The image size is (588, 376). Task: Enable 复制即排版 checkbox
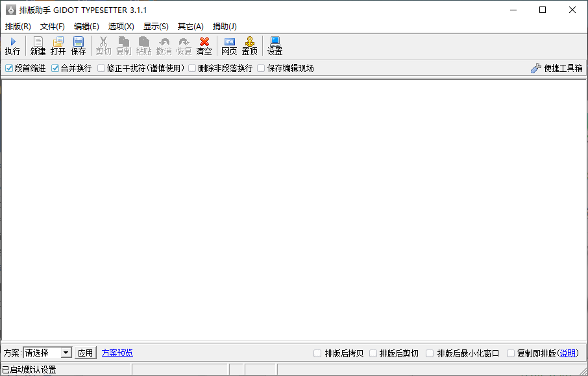point(511,353)
